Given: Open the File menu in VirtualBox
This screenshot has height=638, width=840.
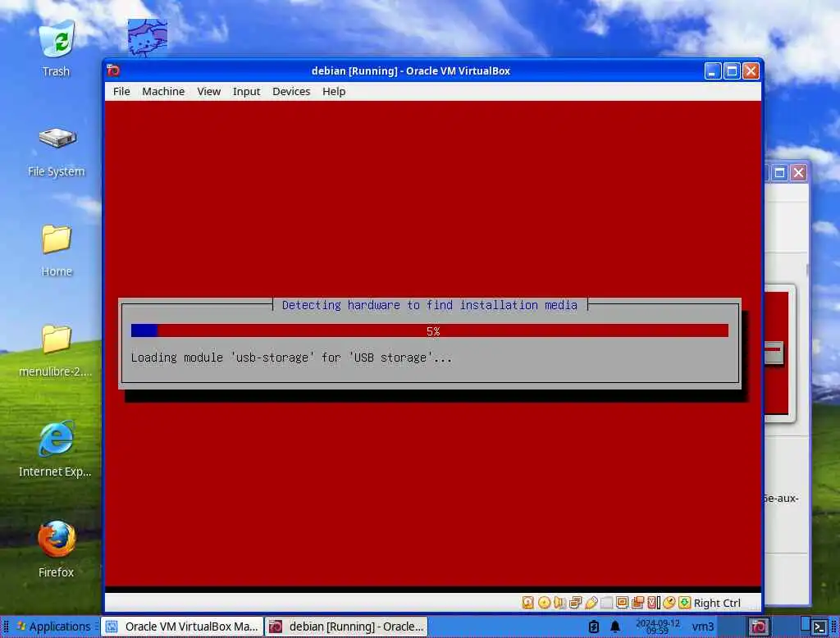Looking at the screenshot, I should 121,92.
